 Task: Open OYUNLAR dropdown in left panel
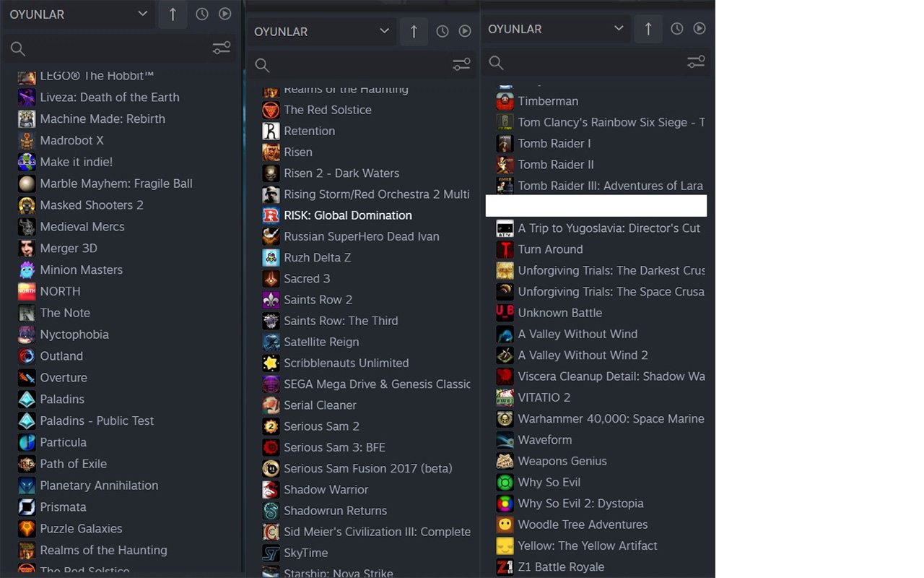79,14
